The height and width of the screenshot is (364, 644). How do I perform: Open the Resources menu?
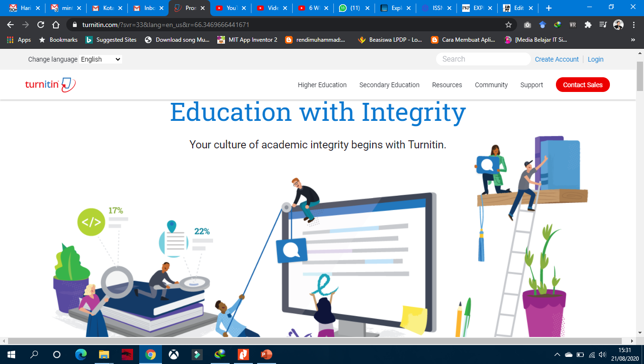pyautogui.click(x=447, y=85)
